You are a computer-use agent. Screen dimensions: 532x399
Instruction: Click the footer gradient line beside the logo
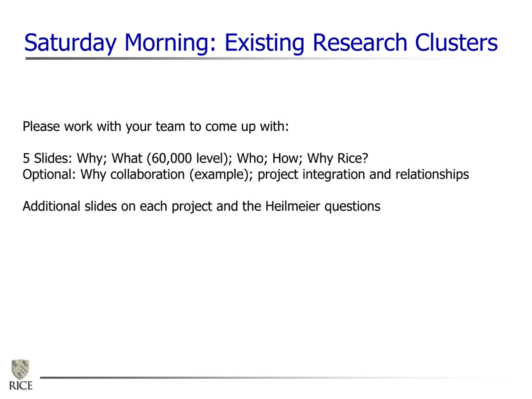269,378
